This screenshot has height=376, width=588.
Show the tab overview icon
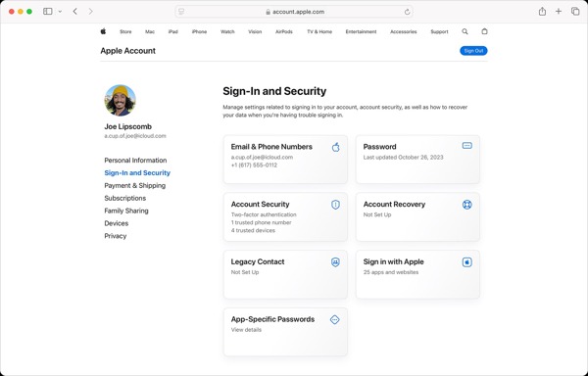pos(575,11)
